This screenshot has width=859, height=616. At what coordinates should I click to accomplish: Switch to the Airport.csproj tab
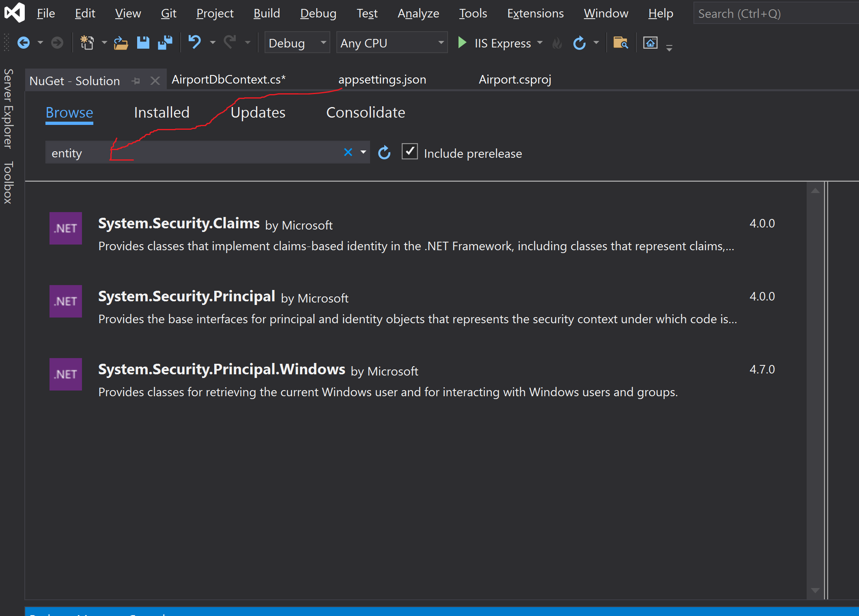[x=515, y=79]
